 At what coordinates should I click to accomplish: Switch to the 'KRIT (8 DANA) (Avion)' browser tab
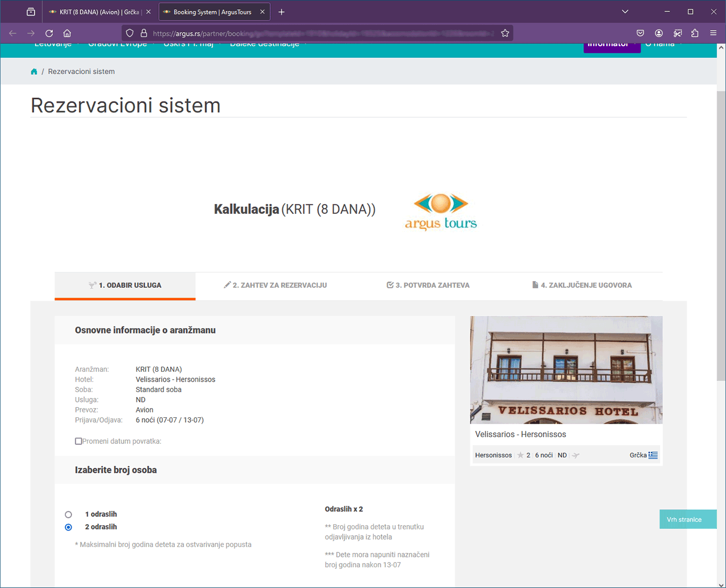99,12
